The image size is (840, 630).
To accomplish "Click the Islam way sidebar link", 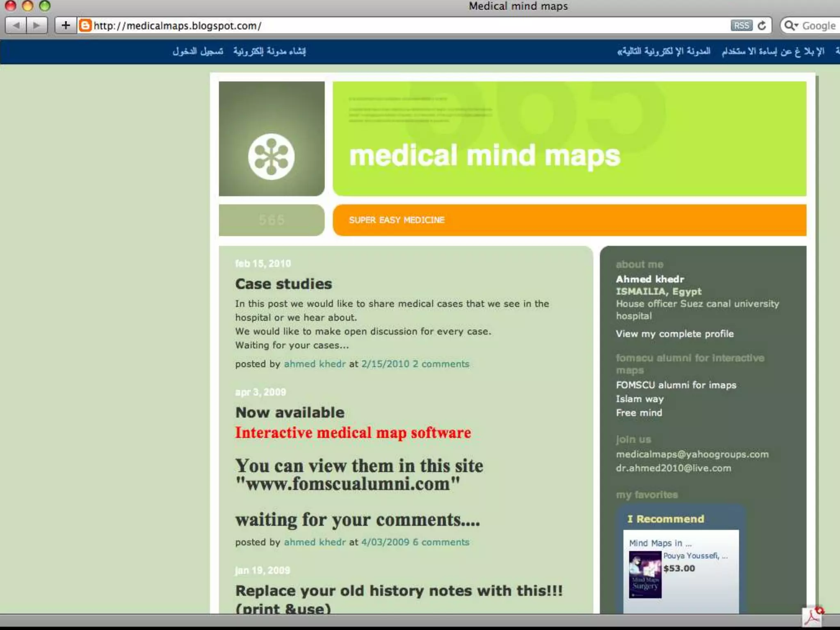I will [639, 399].
